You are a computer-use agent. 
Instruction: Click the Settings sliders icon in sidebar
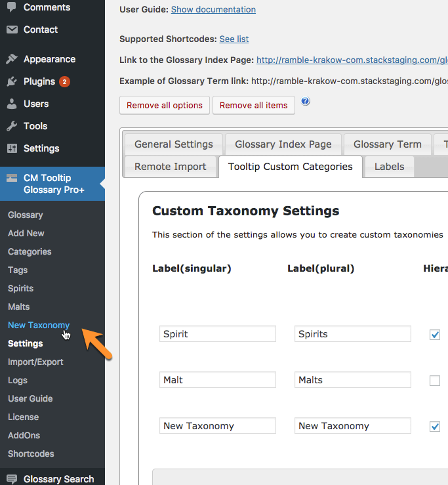pyautogui.click(x=12, y=148)
